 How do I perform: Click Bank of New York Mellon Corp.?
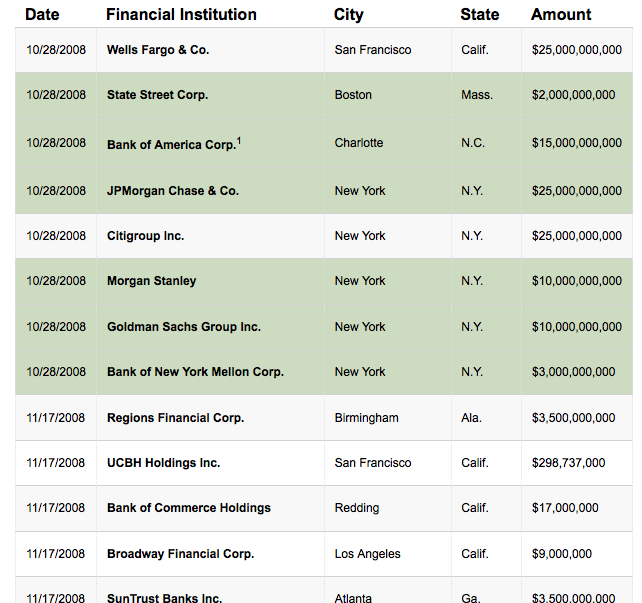coord(195,372)
